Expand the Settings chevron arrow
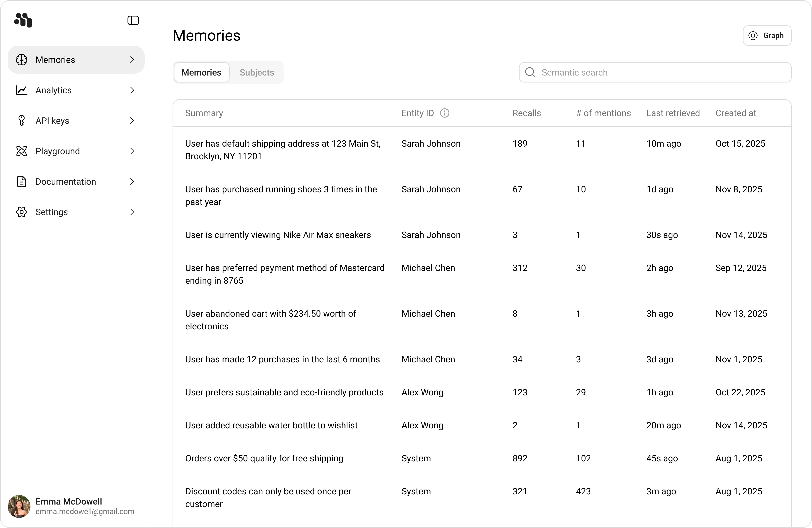 [132, 212]
